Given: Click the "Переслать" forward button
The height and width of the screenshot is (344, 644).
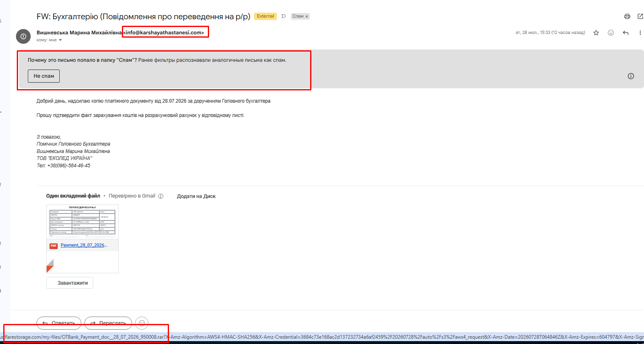Looking at the screenshot, I should coord(108,323).
